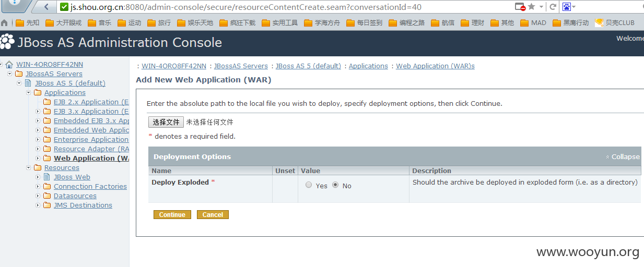The height and width of the screenshot is (267, 644).
Task: Collapse the JBossAS Servers tree node
Action: pyautogui.click(x=10, y=74)
